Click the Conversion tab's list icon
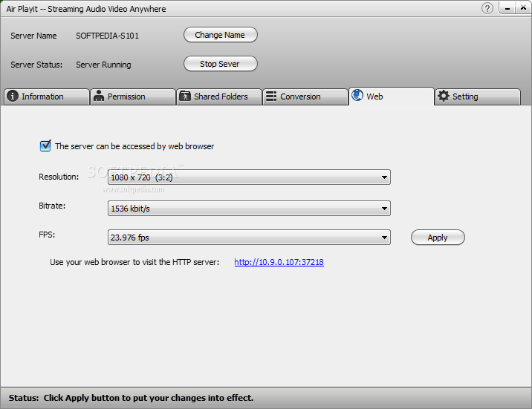The width and height of the screenshot is (532, 409). tap(271, 96)
